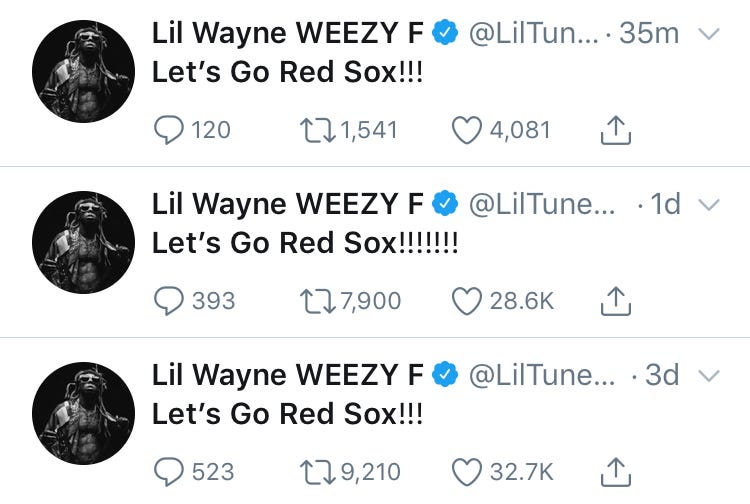
Task: Share the tweet posted 1d ago
Action: coord(616,300)
